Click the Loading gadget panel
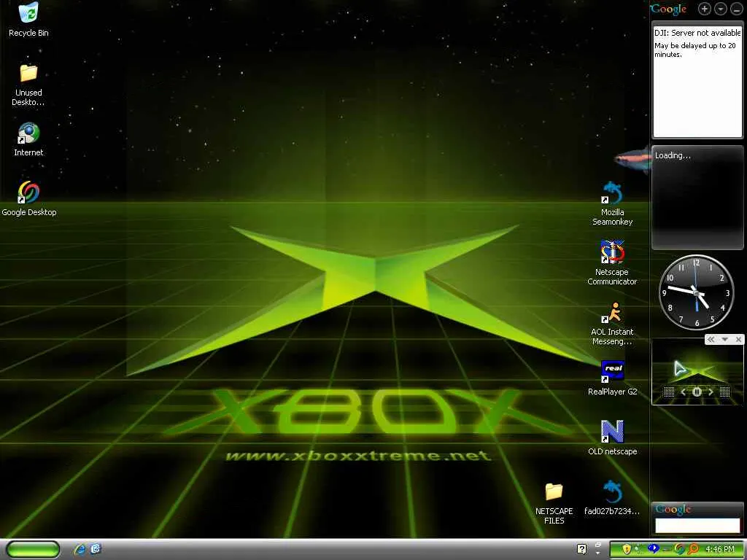This screenshot has width=747, height=560. (x=697, y=197)
